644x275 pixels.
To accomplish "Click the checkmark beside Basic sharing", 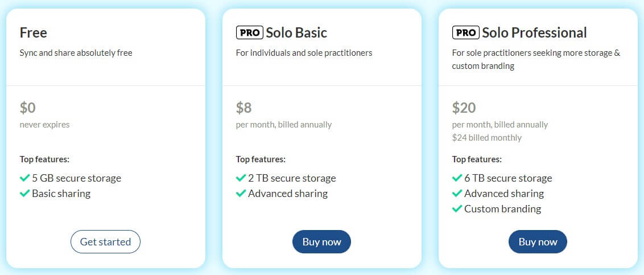I will tap(24, 194).
